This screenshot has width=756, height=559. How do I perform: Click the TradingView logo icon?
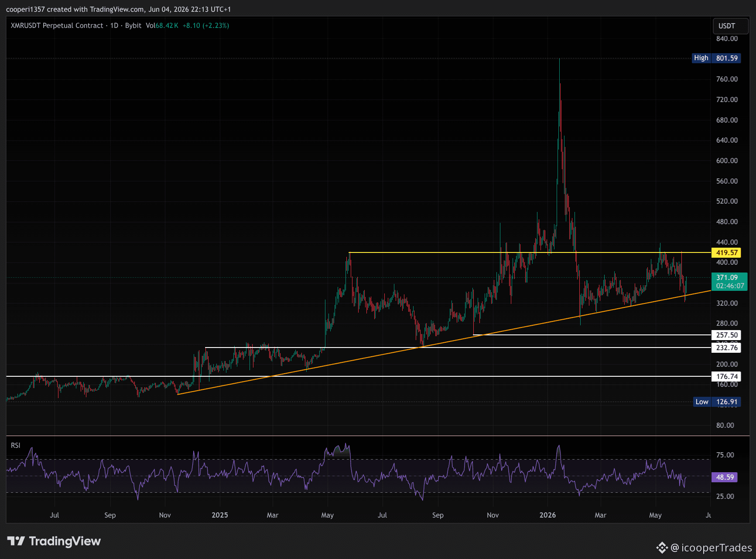[16, 541]
